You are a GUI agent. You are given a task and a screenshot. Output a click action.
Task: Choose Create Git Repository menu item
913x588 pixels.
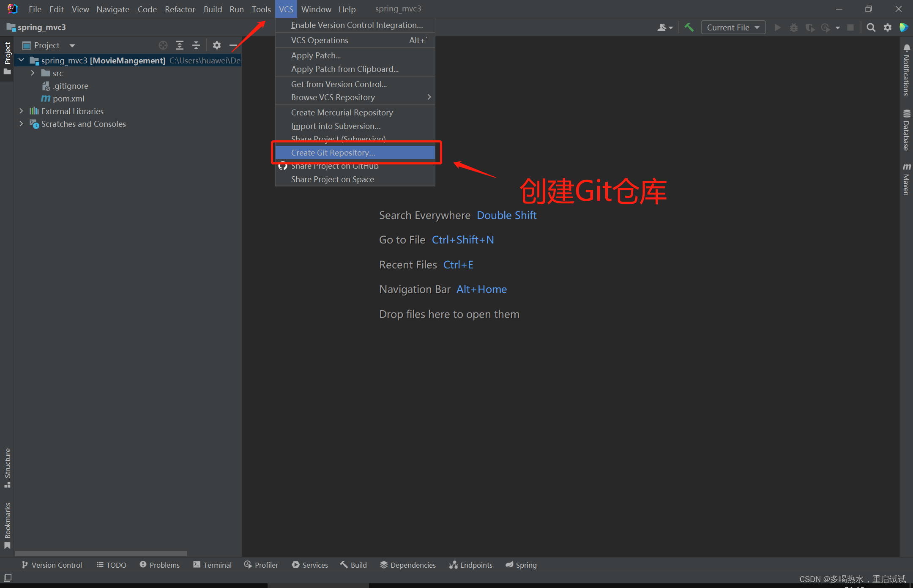[x=355, y=153]
